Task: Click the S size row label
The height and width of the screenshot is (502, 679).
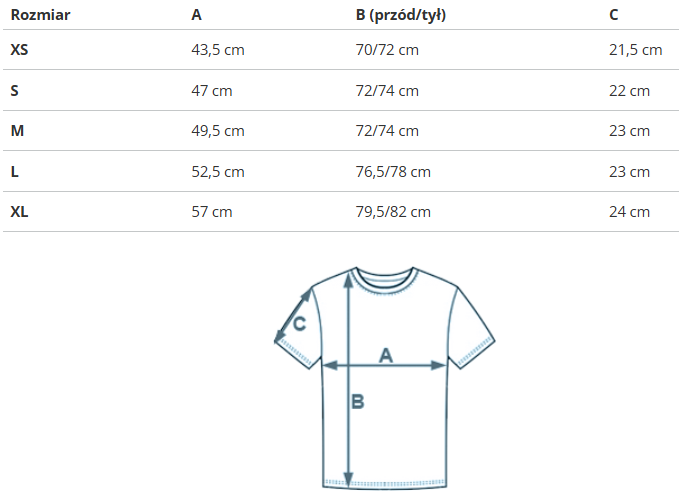Action: point(14,91)
